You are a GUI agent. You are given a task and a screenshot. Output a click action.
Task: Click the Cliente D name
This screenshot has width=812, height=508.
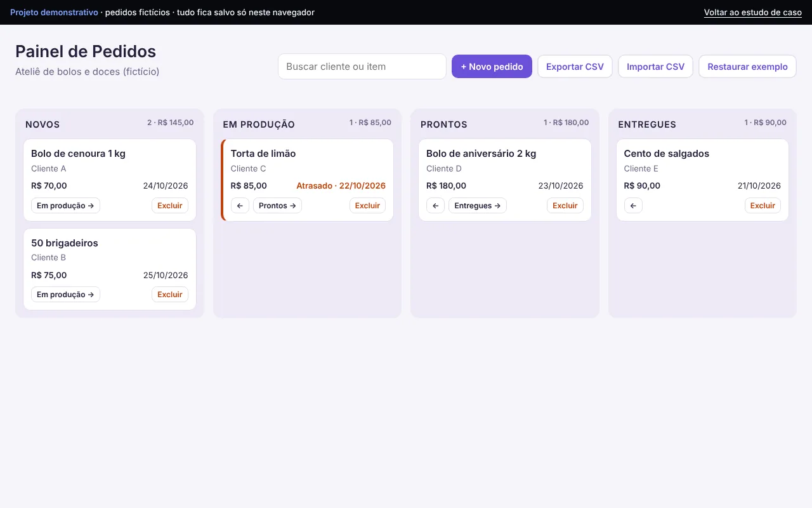click(444, 169)
